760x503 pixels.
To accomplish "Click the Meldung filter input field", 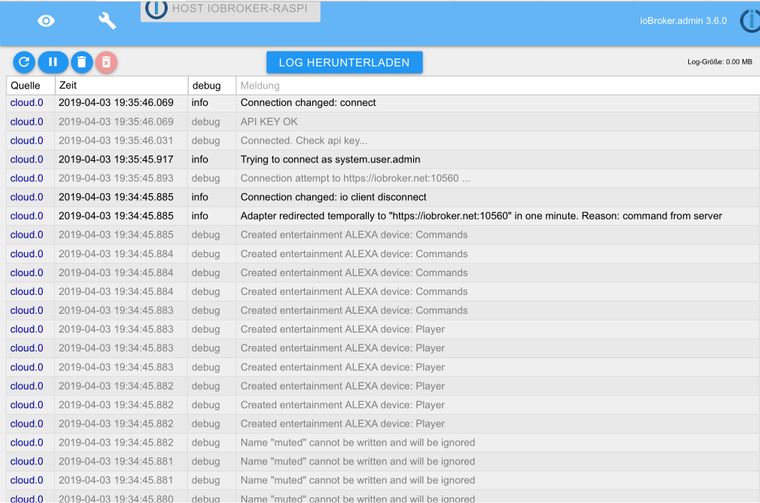I will (x=498, y=86).
